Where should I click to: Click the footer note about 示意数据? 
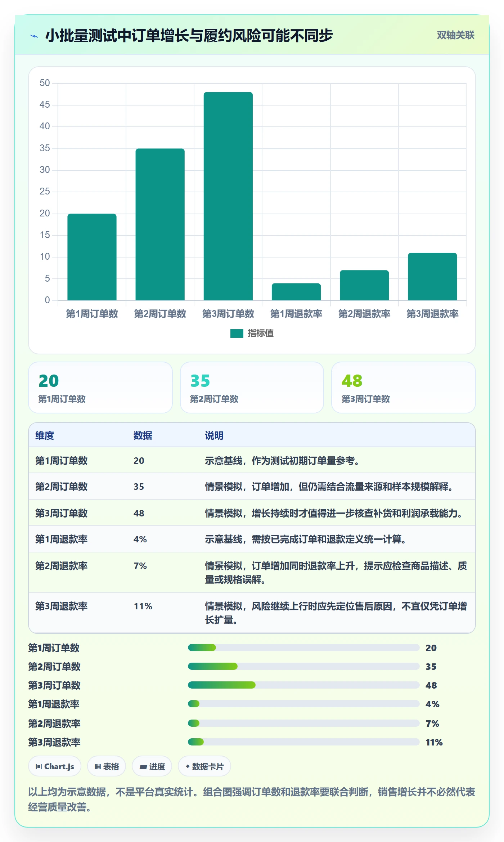pos(252,800)
